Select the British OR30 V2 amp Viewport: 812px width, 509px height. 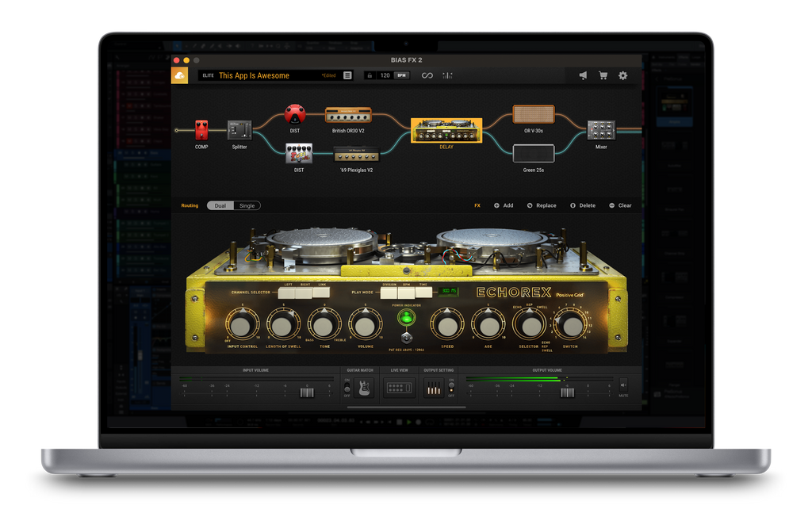(x=349, y=116)
